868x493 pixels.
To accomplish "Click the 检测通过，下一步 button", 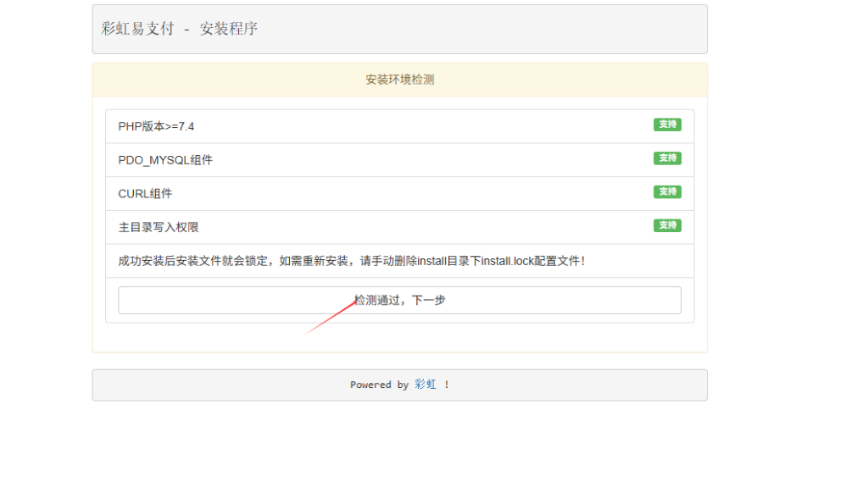I will [399, 300].
